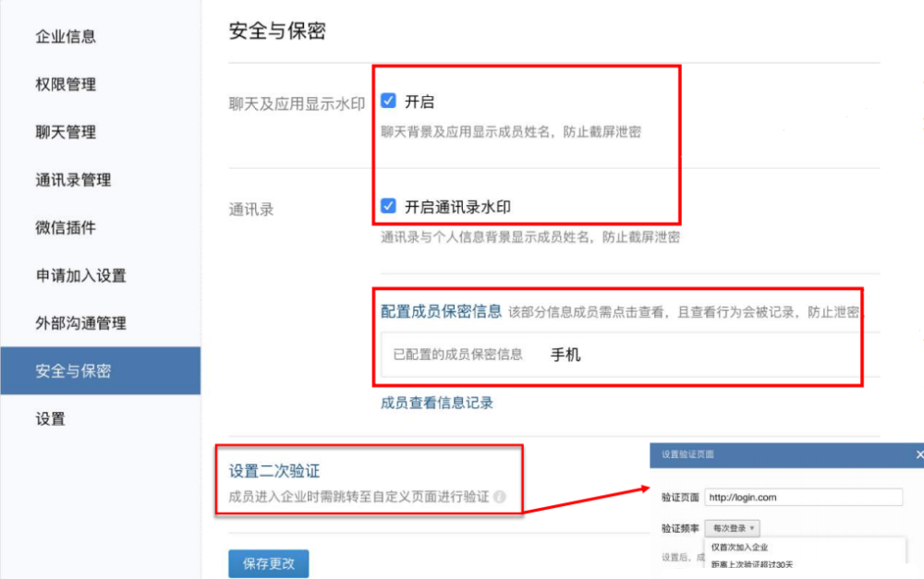Choose 仅首次加入企业 option
Screen dimensions: 924x579
coord(739,548)
